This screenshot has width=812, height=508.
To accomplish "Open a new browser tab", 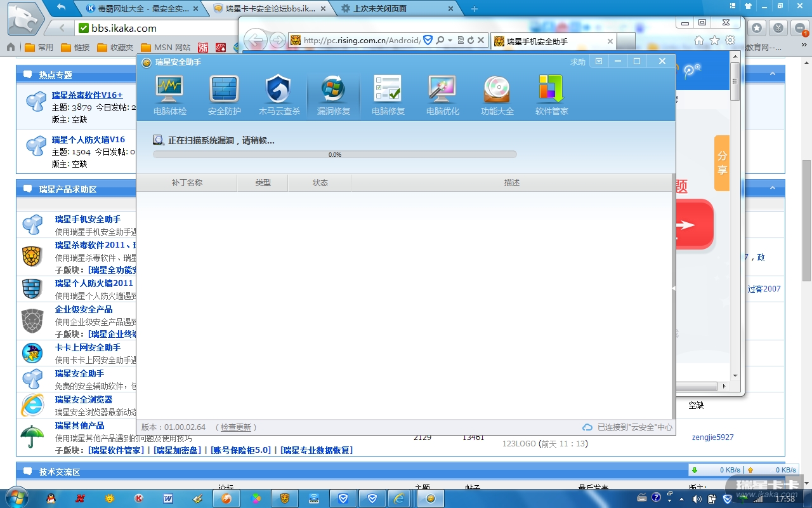I will [x=474, y=9].
